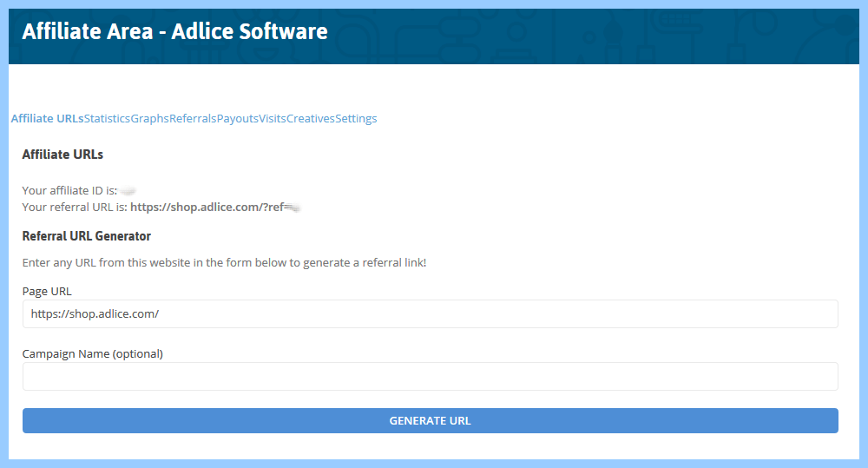Click the 'Enter any URL' instruction text

click(224, 262)
